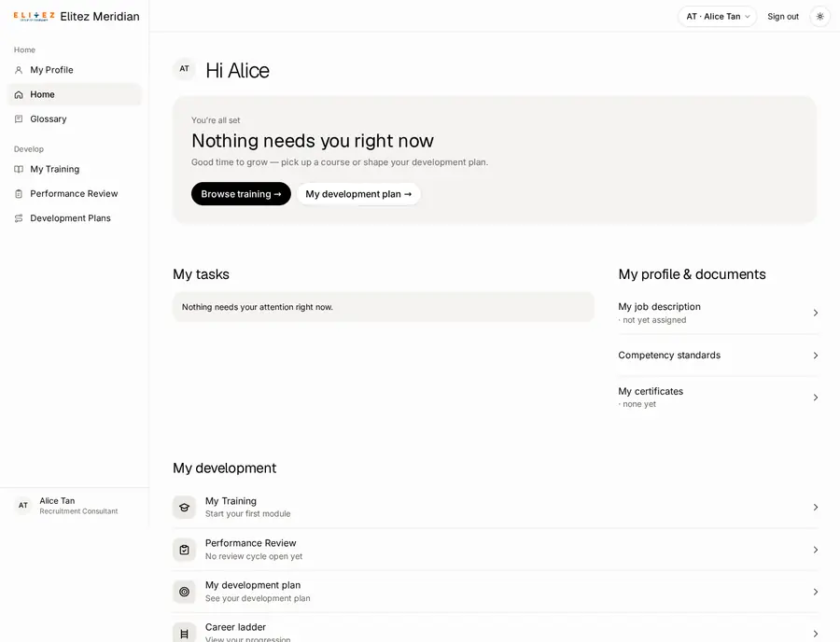
Task: Open the Performance Review row chevron in My development
Action: pyautogui.click(x=816, y=550)
